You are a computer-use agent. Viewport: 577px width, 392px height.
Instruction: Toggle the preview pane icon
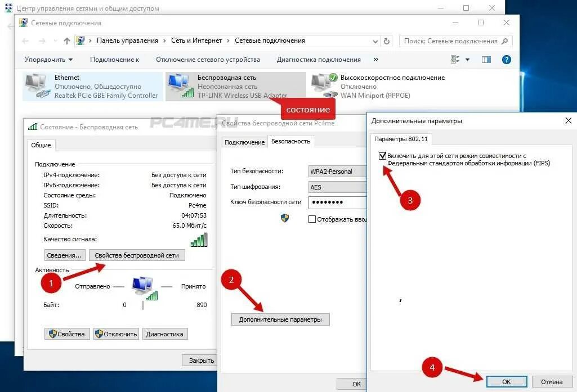point(486,60)
